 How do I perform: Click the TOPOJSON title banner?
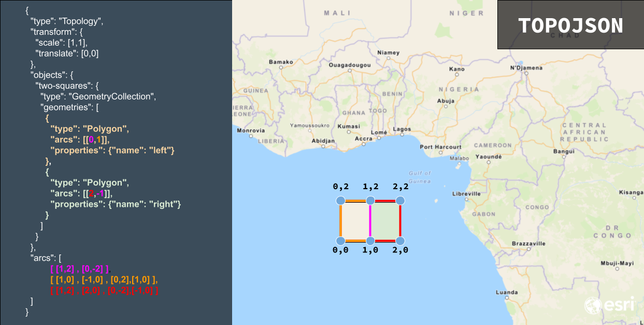(570, 25)
